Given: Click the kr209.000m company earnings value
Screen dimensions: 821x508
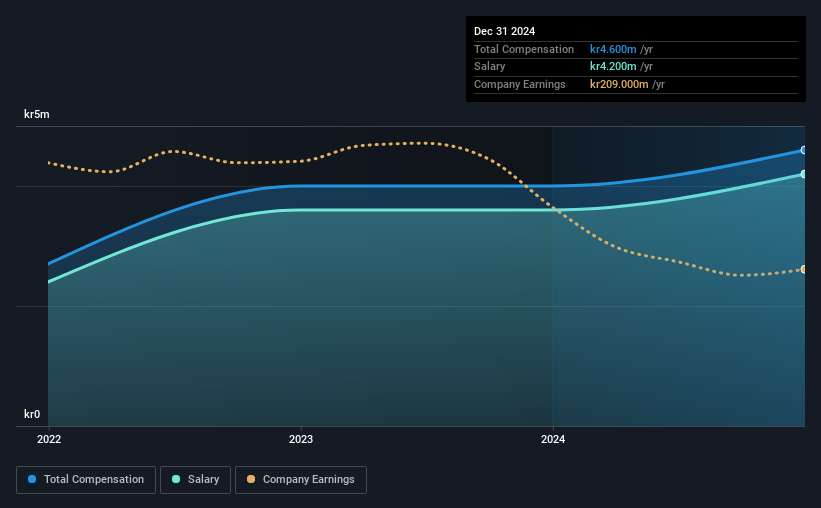Looking at the screenshot, I should [619, 84].
